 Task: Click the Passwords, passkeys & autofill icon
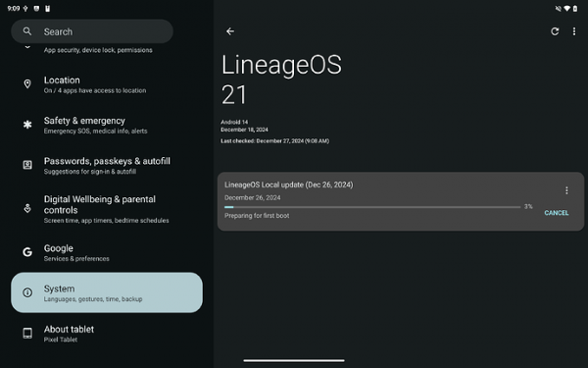[x=27, y=165]
